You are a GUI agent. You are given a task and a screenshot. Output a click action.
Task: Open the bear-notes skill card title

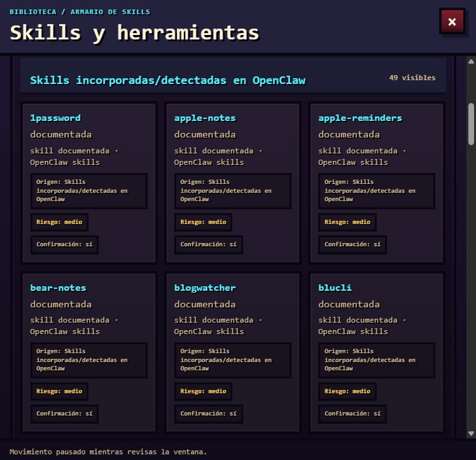58,288
